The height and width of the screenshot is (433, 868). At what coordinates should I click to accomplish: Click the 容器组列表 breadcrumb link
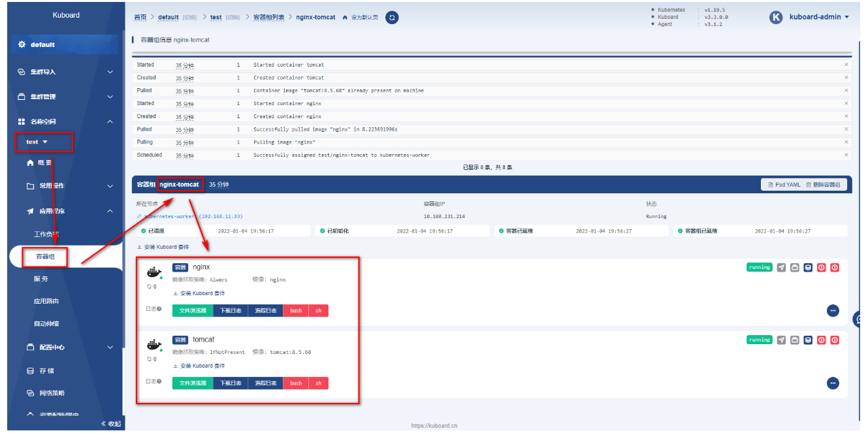tap(269, 17)
